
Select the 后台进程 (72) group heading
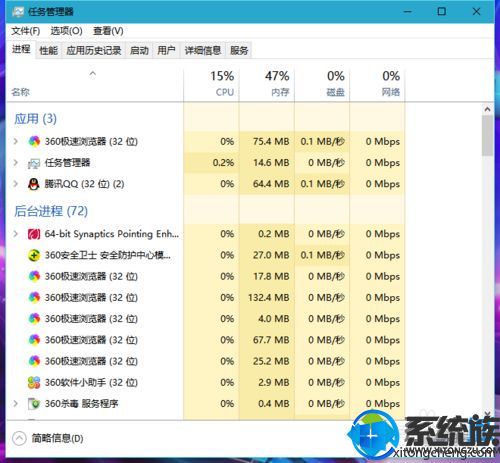click(51, 211)
